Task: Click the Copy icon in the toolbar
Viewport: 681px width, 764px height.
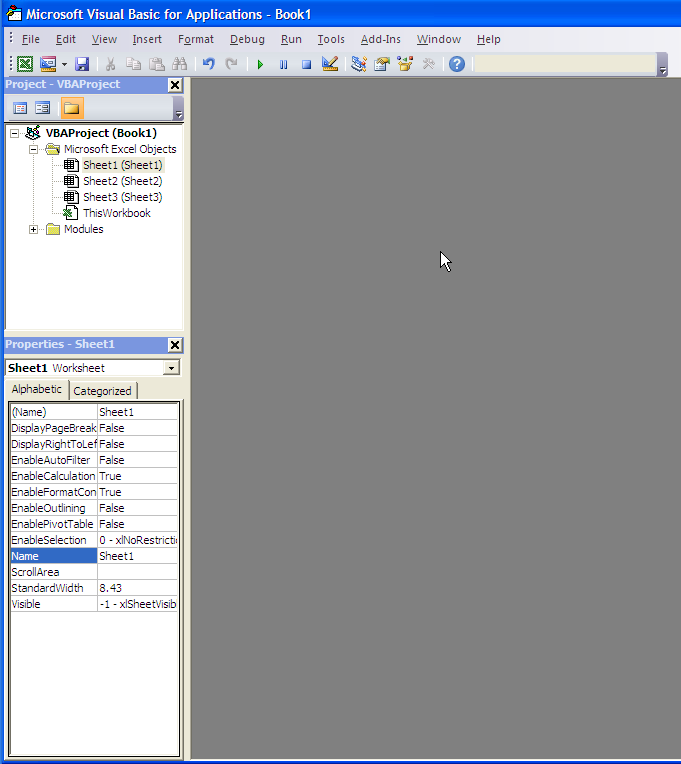Action: coord(133,64)
